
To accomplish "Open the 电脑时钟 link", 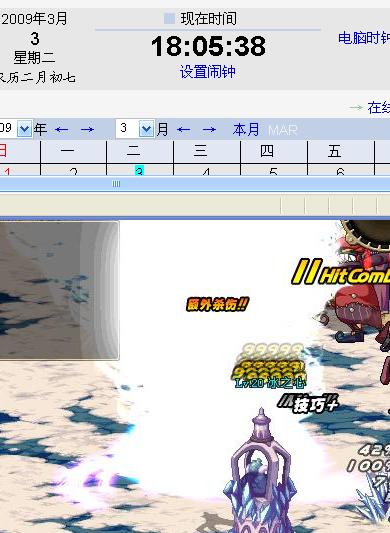I will tap(364, 38).
